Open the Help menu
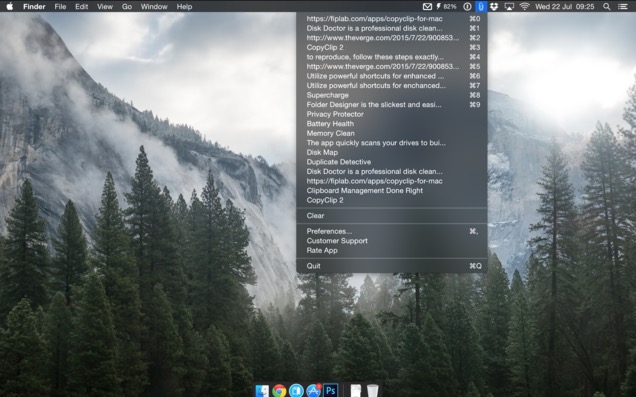Image resolution: width=636 pixels, height=397 pixels. (184, 6)
